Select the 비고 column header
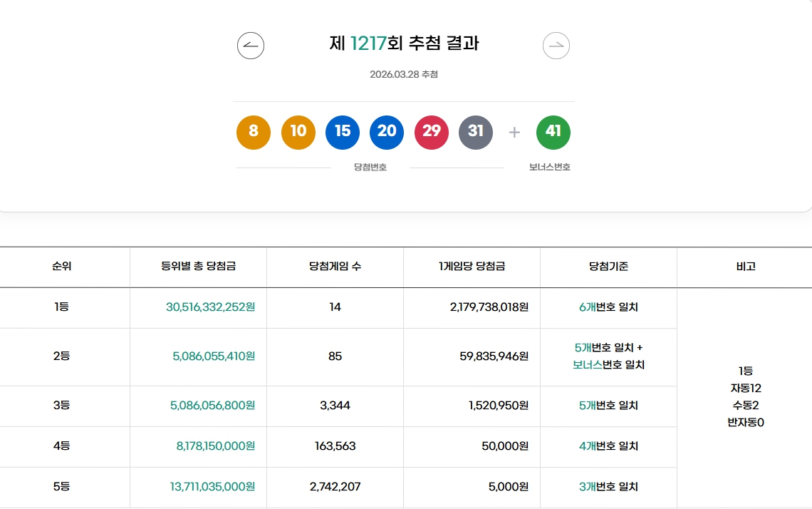Image resolution: width=812 pixels, height=509 pixels. pyautogui.click(x=744, y=267)
